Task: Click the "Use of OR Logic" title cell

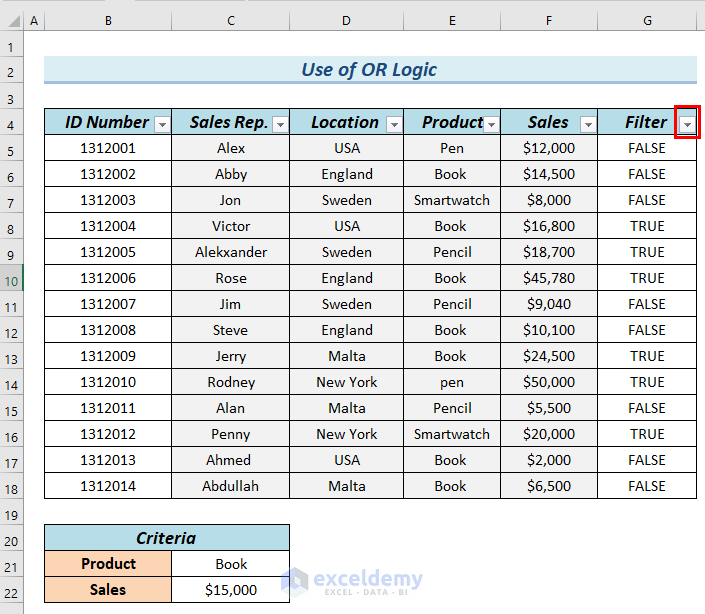Action: pyautogui.click(x=369, y=70)
